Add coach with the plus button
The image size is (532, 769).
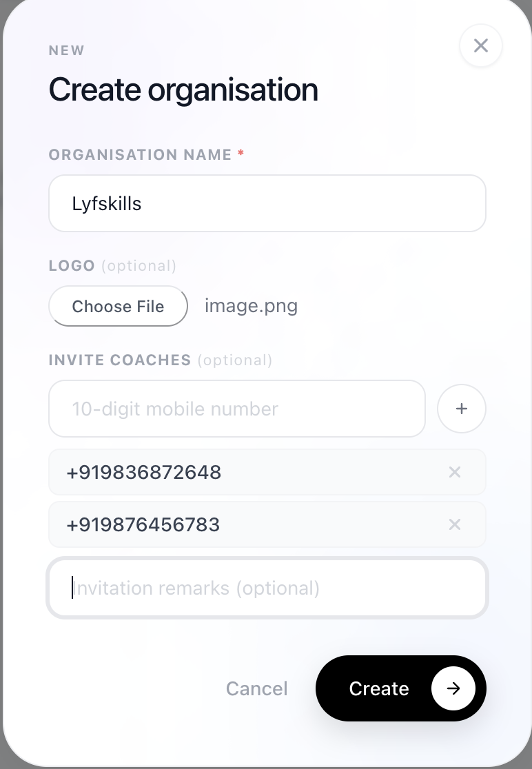pyautogui.click(x=462, y=409)
